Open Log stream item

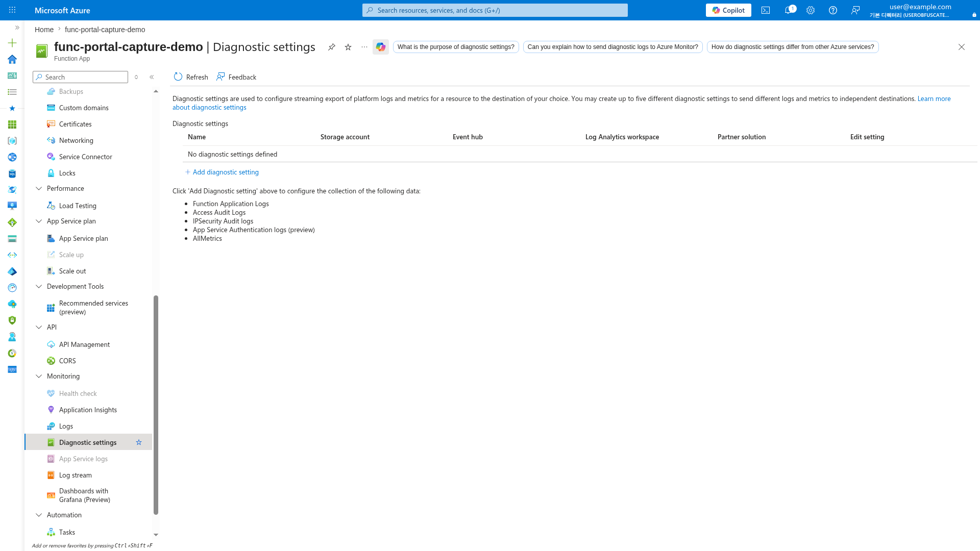click(88, 475)
